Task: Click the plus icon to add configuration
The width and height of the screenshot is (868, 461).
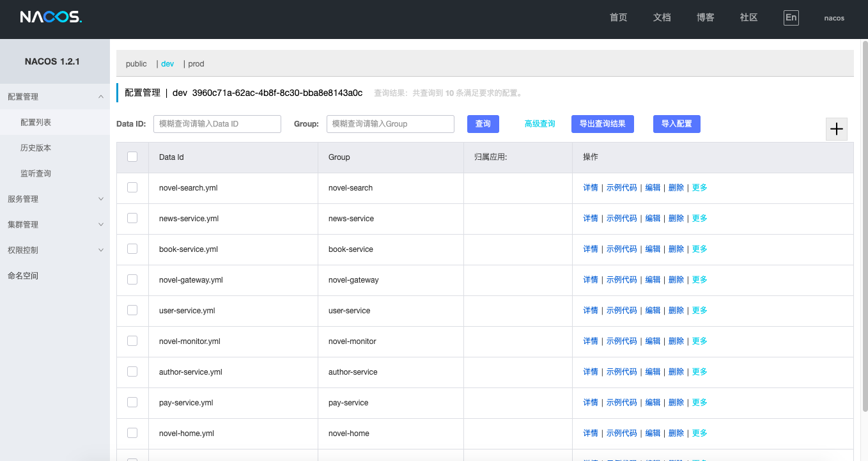Action: 836,129
